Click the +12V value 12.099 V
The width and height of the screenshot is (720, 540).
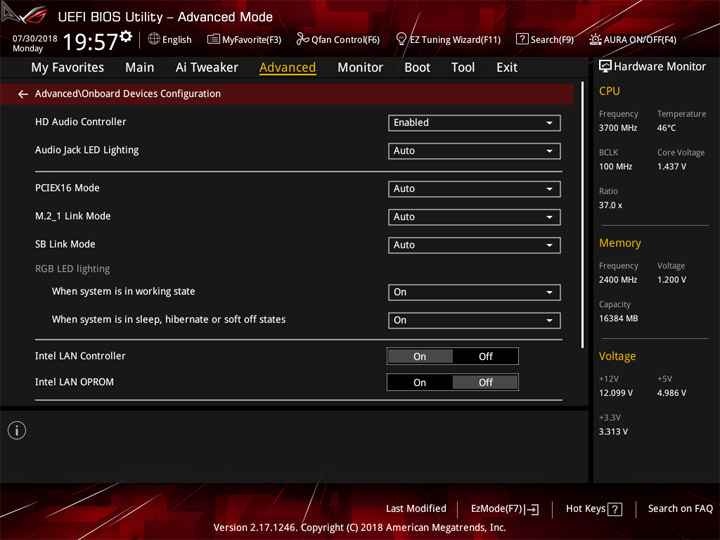(616, 394)
